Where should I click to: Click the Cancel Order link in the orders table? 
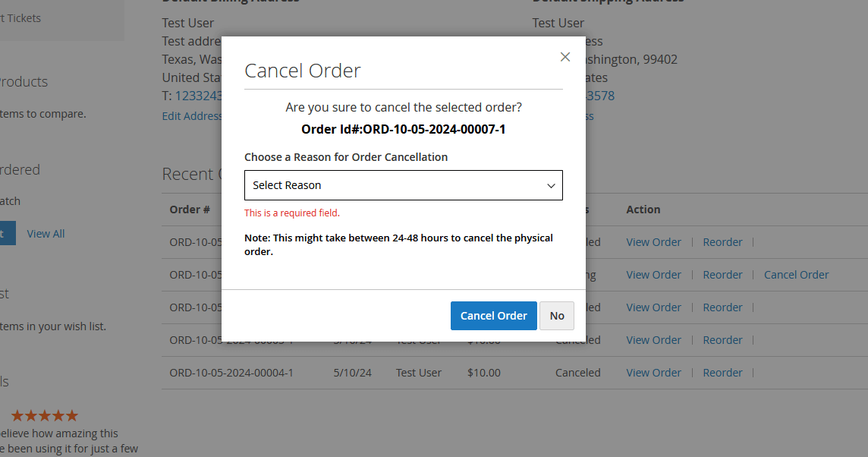(x=796, y=275)
